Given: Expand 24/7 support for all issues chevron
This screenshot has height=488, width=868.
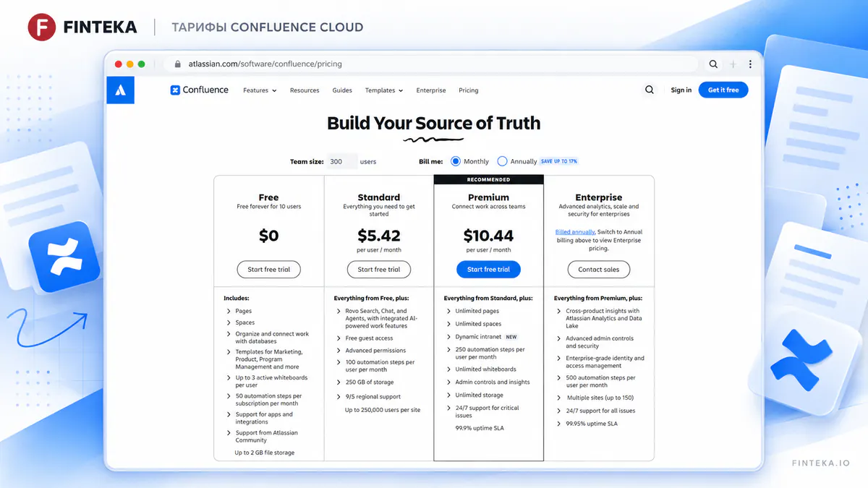Looking at the screenshot, I should pos(559,411).
